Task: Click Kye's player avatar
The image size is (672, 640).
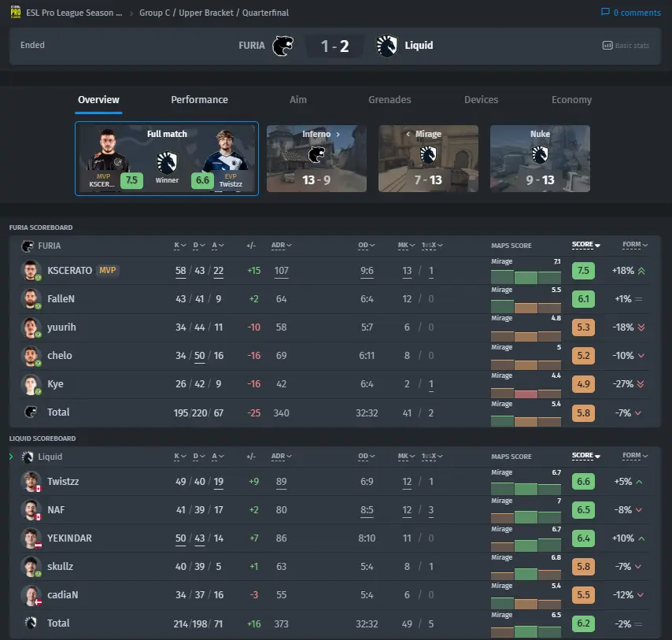Action: [31, 384]
